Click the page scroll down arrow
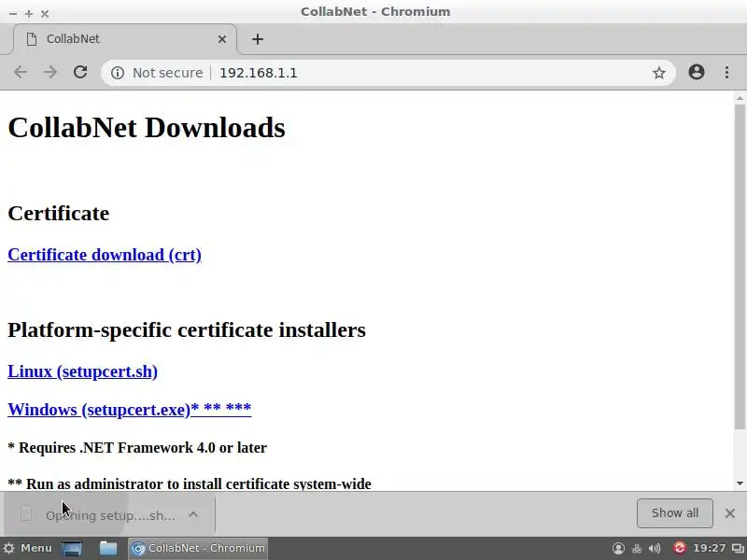This screenshot has width=747, height=560. [740, 483]
